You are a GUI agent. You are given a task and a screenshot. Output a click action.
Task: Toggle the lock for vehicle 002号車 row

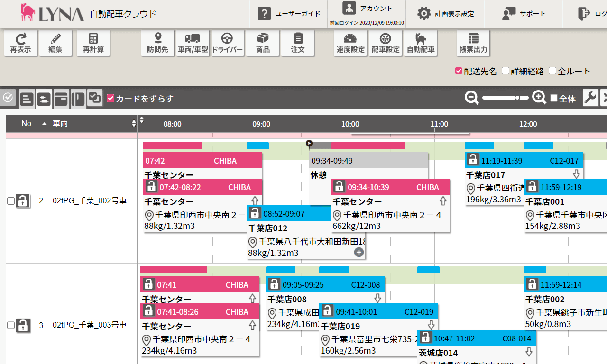tap(23, 201)
